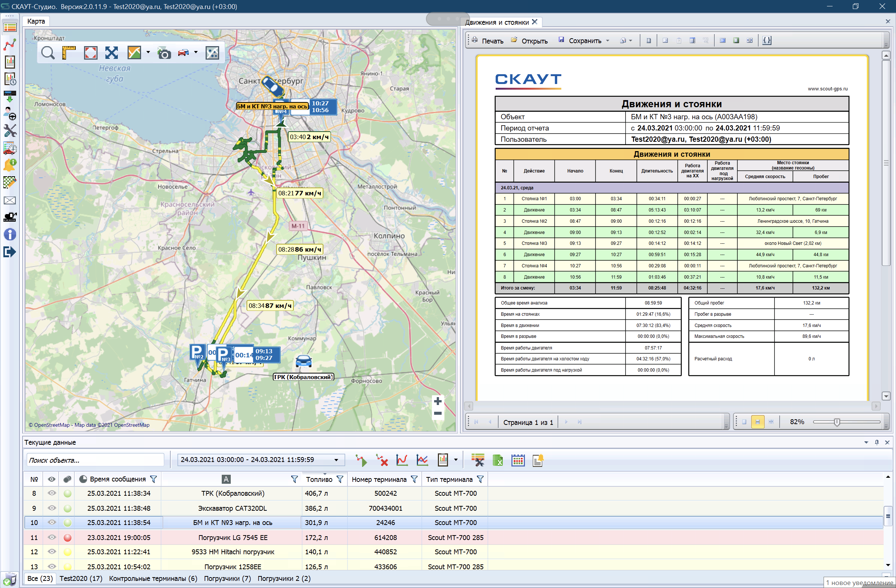
Task: Toggle visibility eye for 9533 HM Hitachi row
Action: point(52,552)
